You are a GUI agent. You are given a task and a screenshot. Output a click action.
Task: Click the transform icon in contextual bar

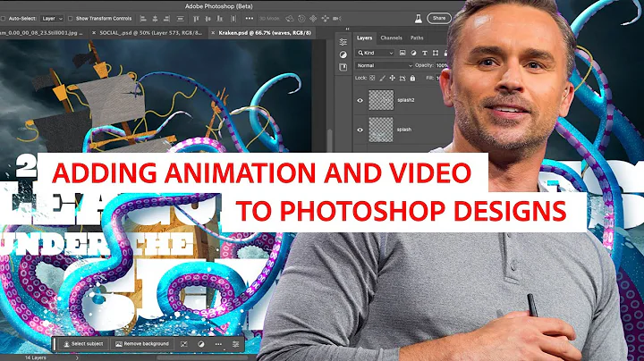[184, 344]
